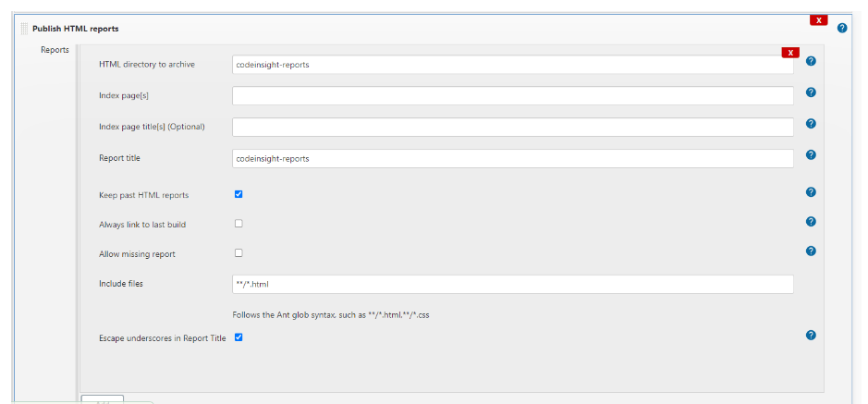Viewport: 868px width, 404px height.
Task: Focus the empty Index page[s] input
Action: [x=512, y=96]
